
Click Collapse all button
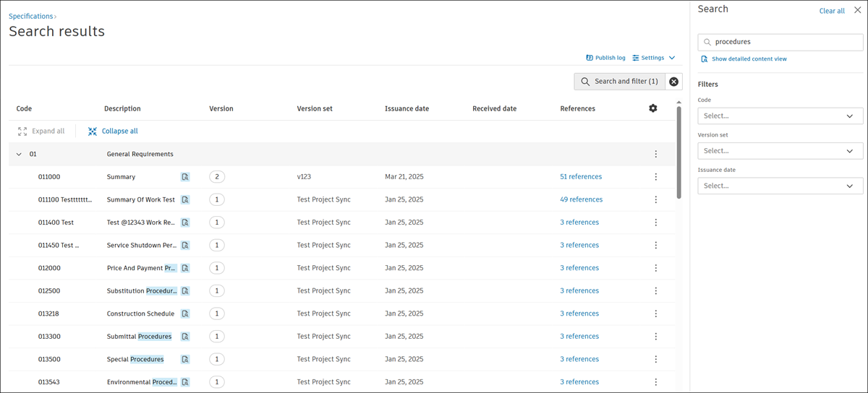pyautogui.click(x=113, y=131)
